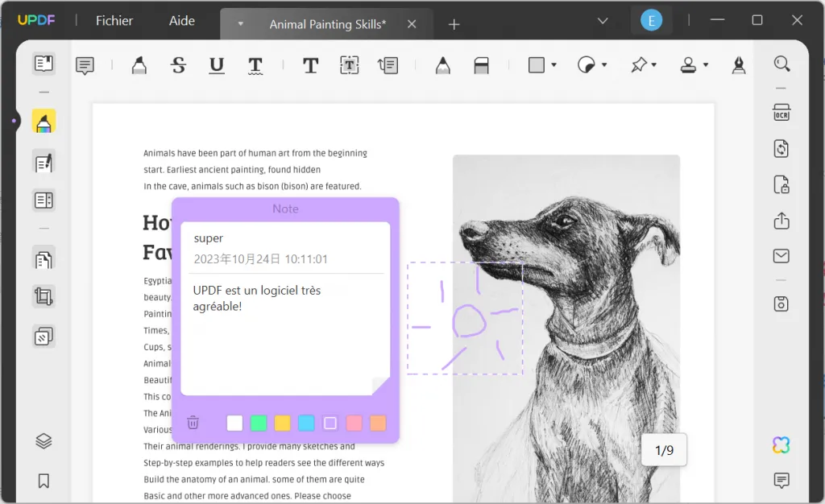Pick the Eraser tool

(482, 64)
